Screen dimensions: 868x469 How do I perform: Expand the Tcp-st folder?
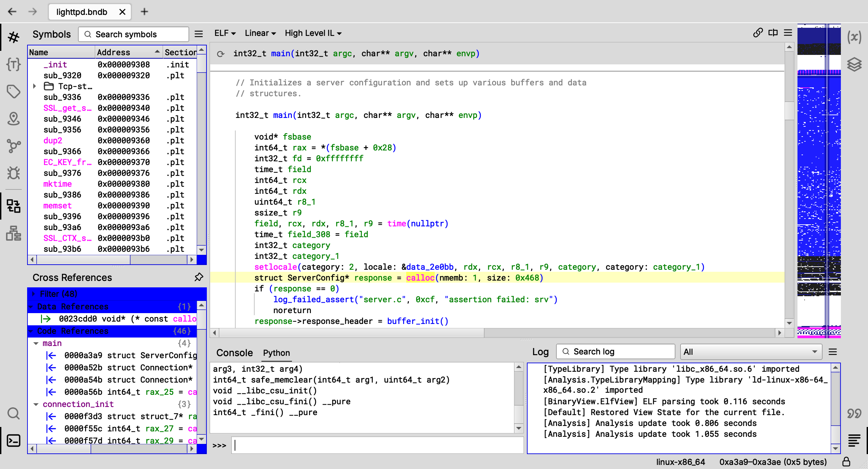pyautogui.click(x=35, y=86)
